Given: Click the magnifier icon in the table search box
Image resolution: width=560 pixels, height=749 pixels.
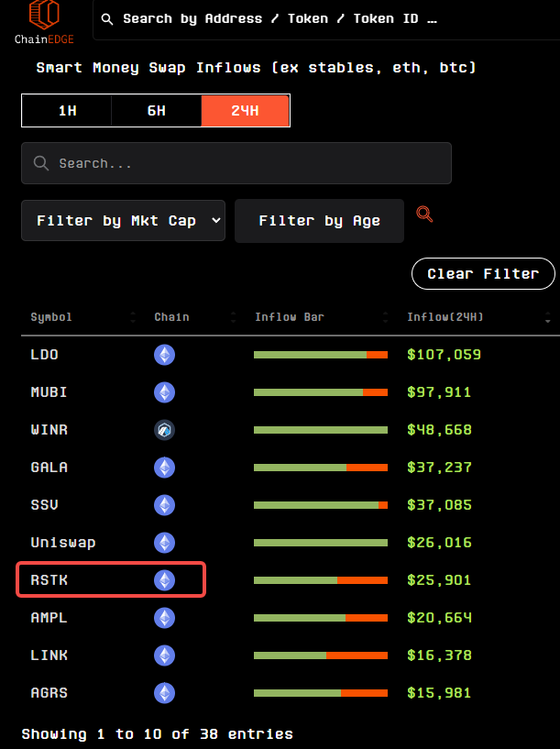Looking at the screenshot, I should [41, 163].
